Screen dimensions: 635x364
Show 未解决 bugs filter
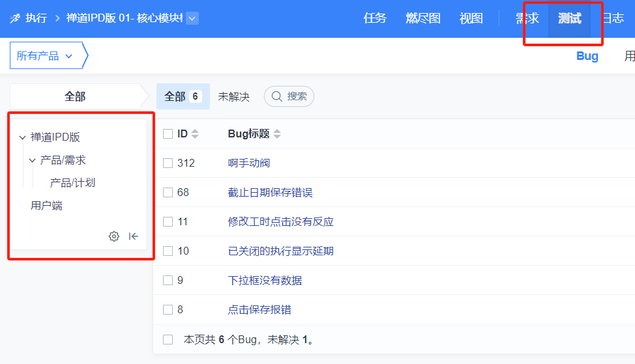[233, 96]
